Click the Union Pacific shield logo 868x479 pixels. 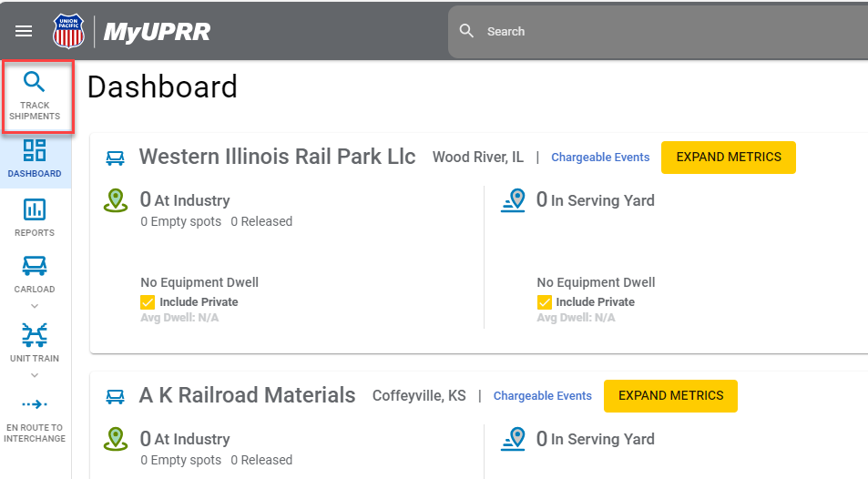click(x=68, y=31)
